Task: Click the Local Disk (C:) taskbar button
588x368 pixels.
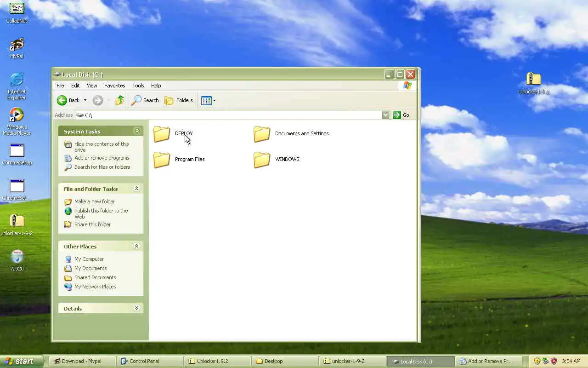Action: coord(421,361)
